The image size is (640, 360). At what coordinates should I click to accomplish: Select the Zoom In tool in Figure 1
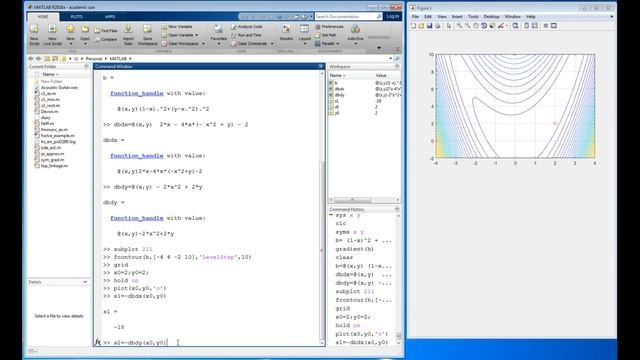(x=459, y=26)
